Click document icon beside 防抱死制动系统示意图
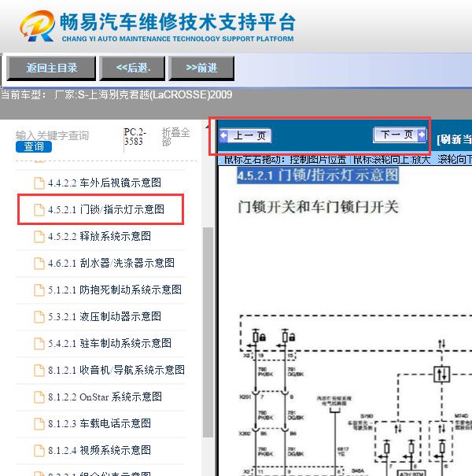 (x=39, y=290)
